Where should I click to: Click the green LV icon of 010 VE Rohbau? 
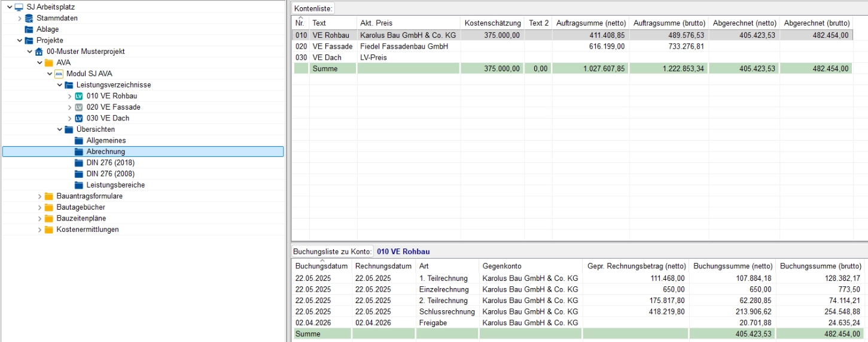(x=79, y=96)
